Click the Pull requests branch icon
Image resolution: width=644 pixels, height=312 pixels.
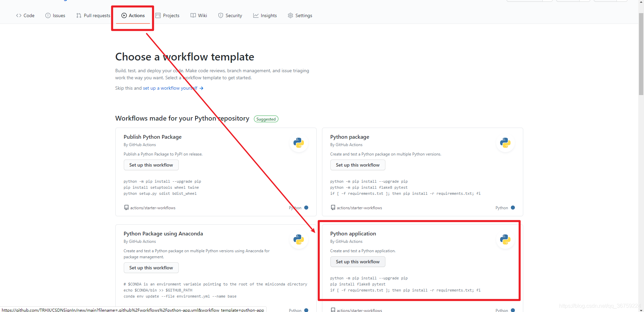[x=79, y=15]
